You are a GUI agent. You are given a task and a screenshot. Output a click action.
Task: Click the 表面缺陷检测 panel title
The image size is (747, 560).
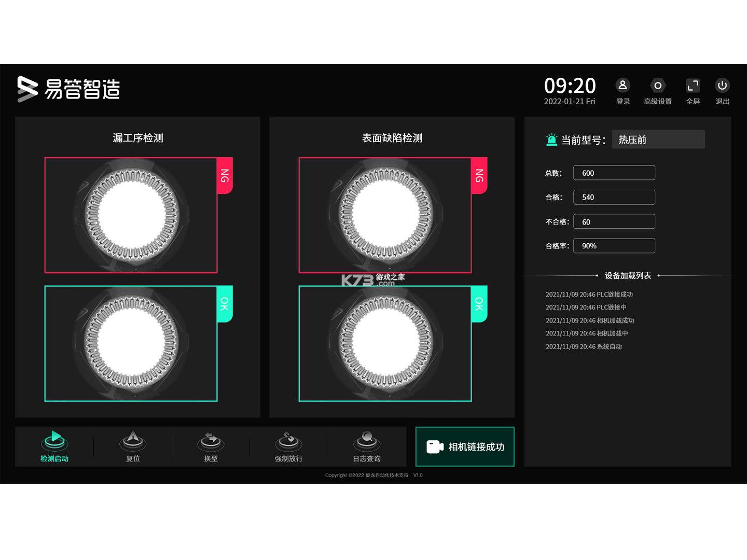(392, 138)
